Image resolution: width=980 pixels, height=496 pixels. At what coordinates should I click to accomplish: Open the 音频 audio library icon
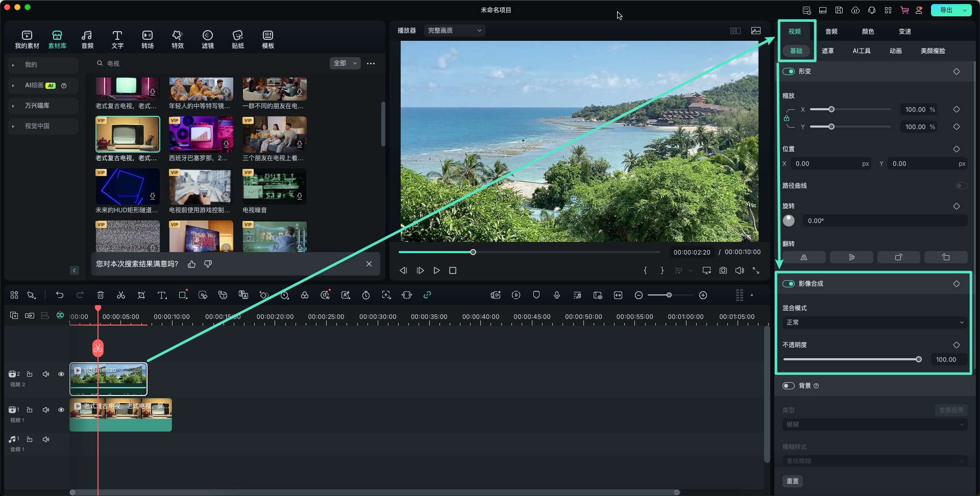[x=87, y=39]
